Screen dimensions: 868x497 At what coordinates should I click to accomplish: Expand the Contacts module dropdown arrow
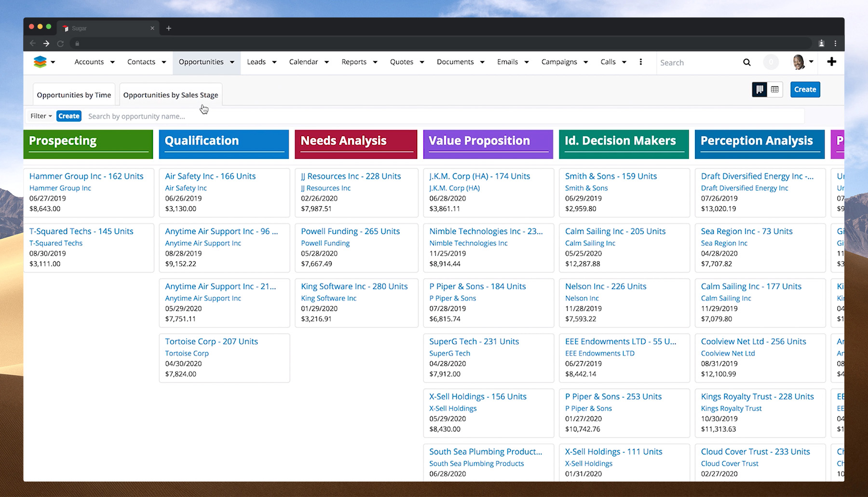click(x=164, y=62)
